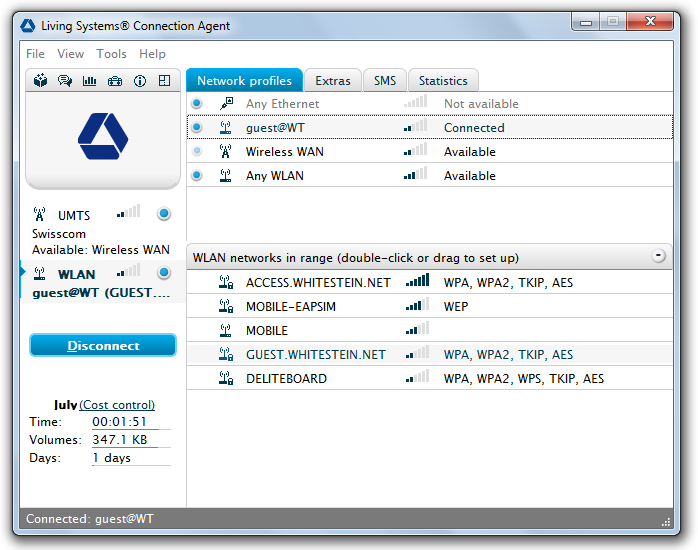Image resolution: width=698 pixels, height=550 pixels.
Task: Toggle the WLAN adapter radio indicator
Action: [x=164, y=272]
